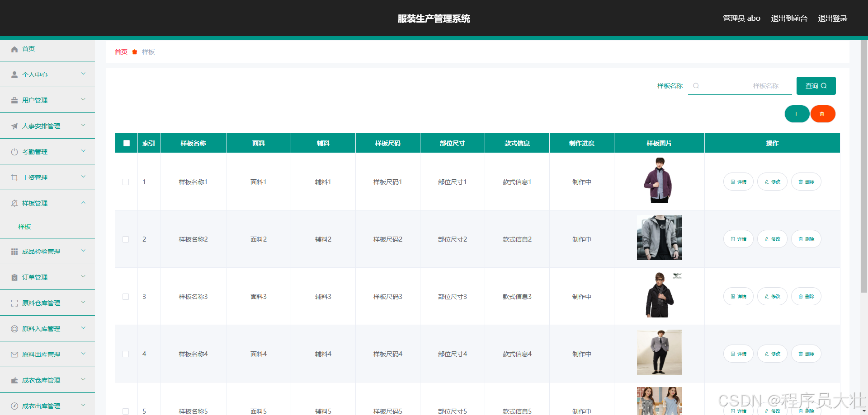This screenshot has height=415, width=868.
Task: Click the 人事安排管理 paper-plane icon
Action: pos(14,126)
